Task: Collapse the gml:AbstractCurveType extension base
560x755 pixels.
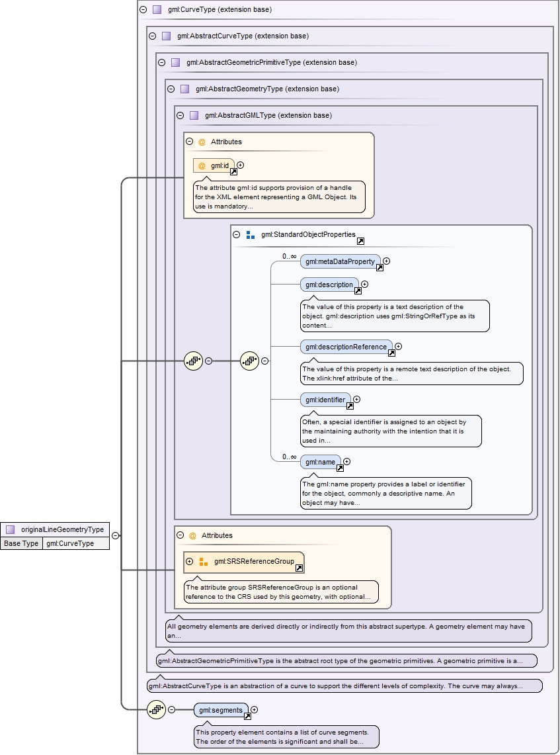Action: coord(153,36)
